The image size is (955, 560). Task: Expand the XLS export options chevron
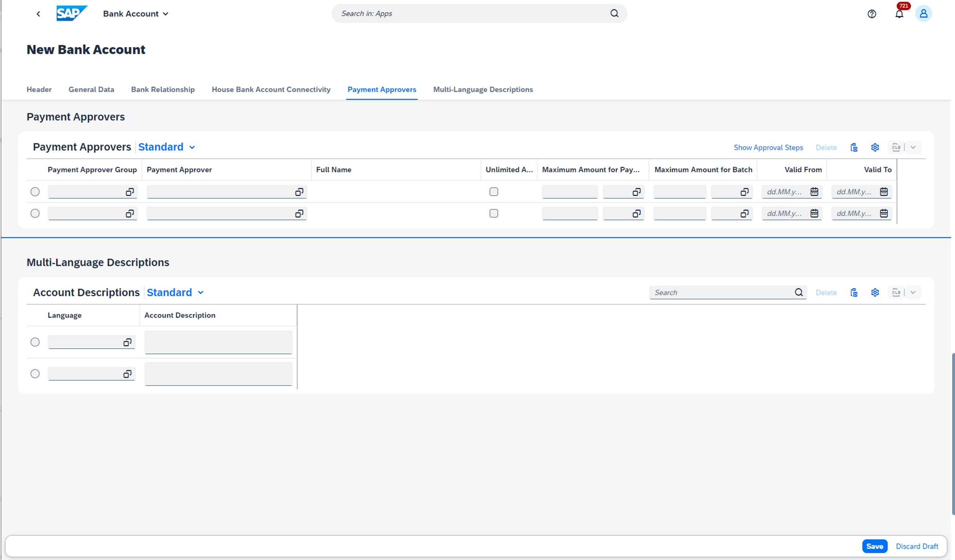(x=913, y=147)
